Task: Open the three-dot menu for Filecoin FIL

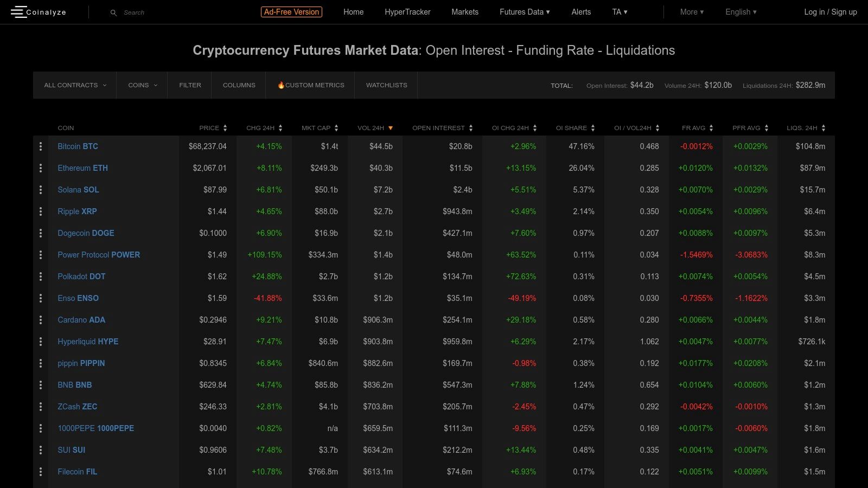Action: tap(41, 472)
